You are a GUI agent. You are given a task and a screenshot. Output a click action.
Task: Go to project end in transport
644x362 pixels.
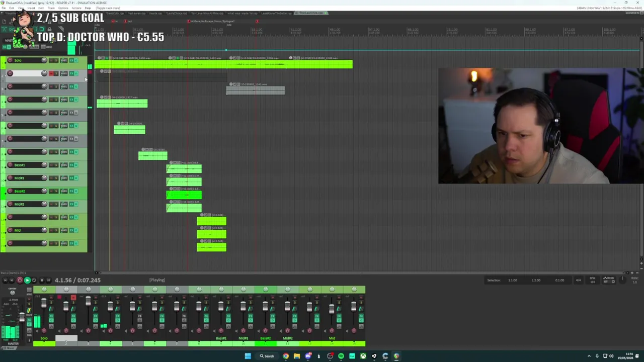13,280
